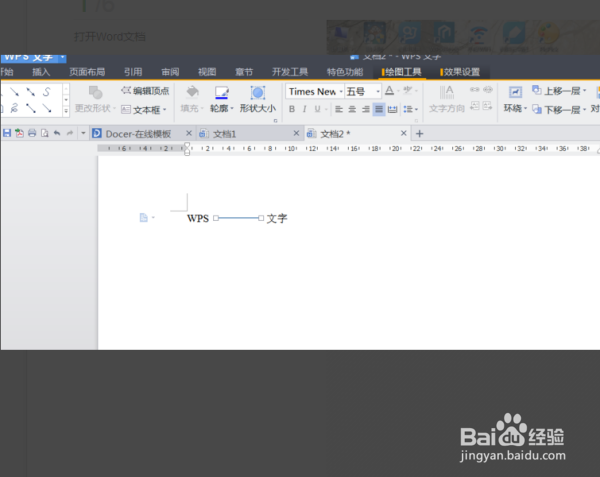This screenshot has width=600, height=477.
Task: Click the Print icon in quick access bar
Action: [32, 133]
